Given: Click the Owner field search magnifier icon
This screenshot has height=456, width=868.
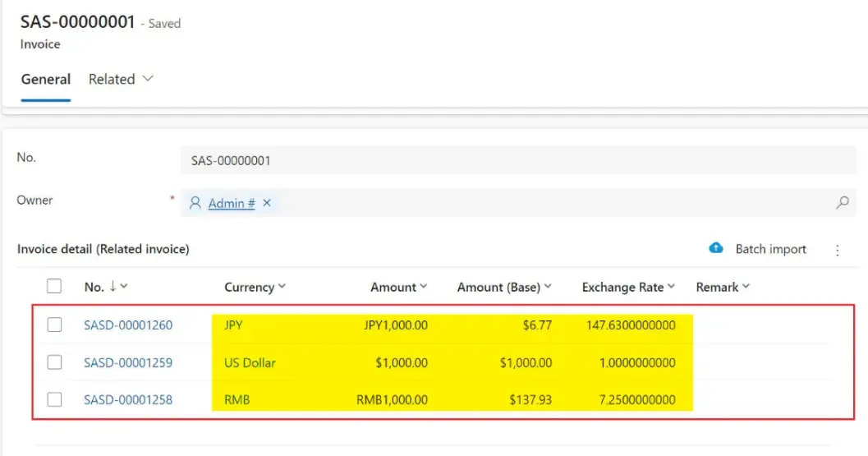Looking at the screenshot, I should [842, 203].
